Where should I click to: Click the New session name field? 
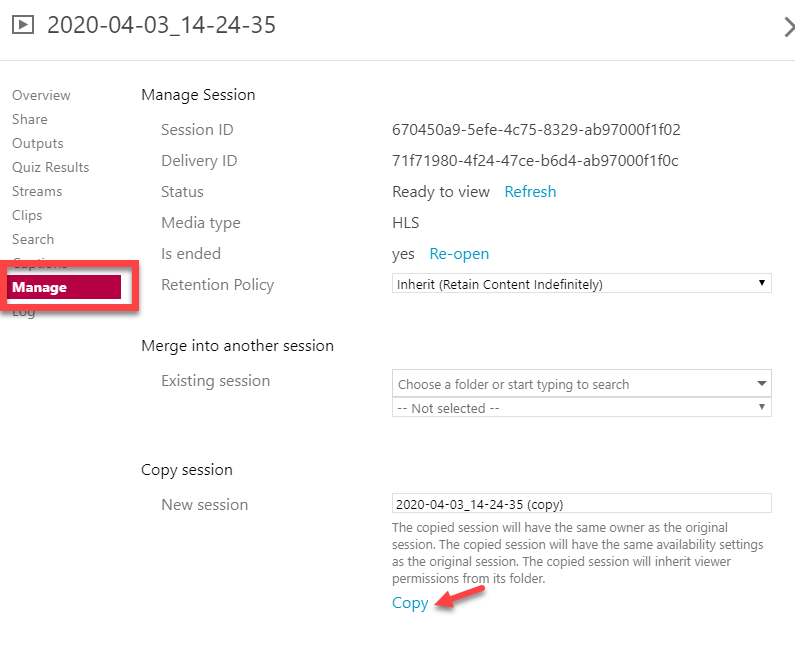582,503
